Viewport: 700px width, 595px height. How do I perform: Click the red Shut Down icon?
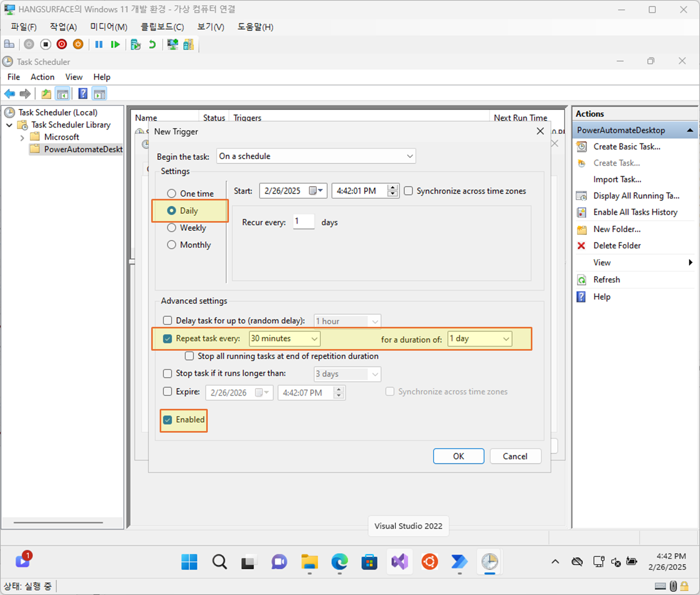click(62, 44)
